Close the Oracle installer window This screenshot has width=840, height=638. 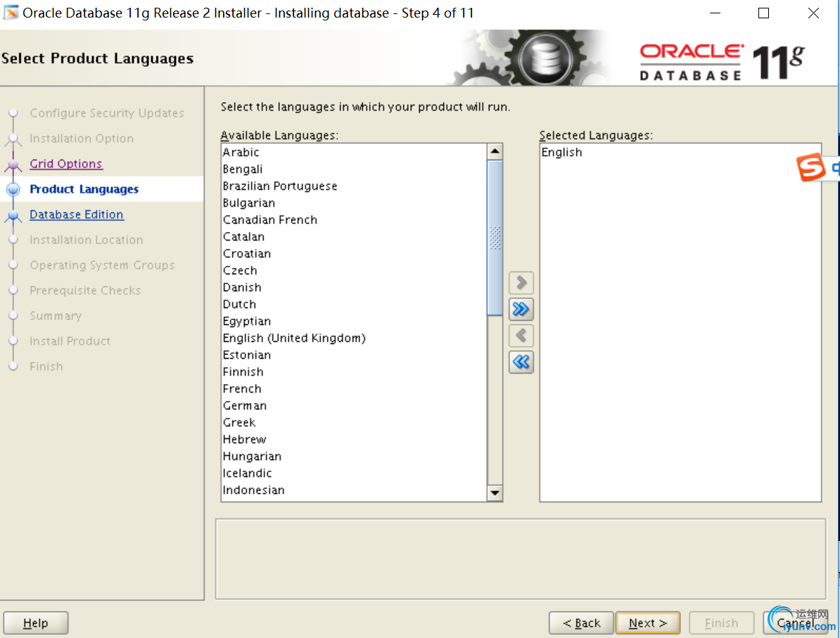pos(813,13)
